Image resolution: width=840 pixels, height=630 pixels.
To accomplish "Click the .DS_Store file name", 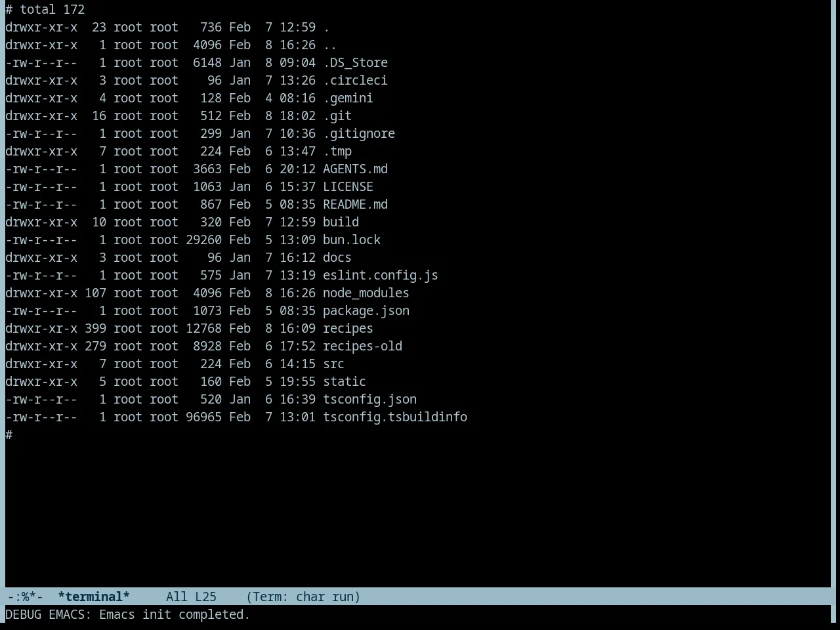I will pyautogui.click(x=355, y=63).
